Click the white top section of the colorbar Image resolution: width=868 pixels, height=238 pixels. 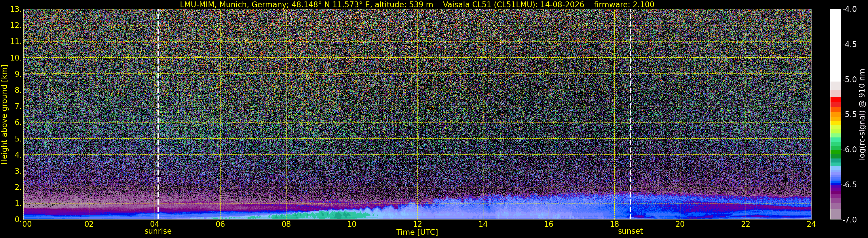tap(835, 45)
